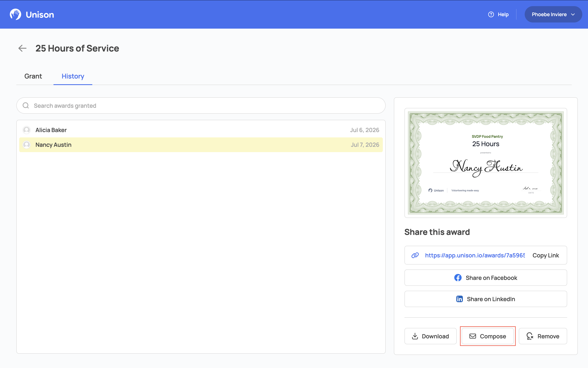Click the award URL text
The width and height of the screenshot is (588, 368).
click(x=475, y=255)
